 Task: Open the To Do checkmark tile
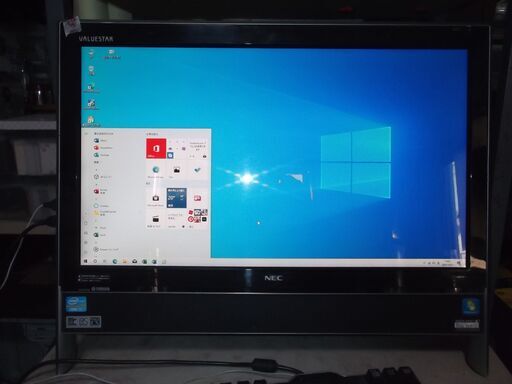click(197, 170)
